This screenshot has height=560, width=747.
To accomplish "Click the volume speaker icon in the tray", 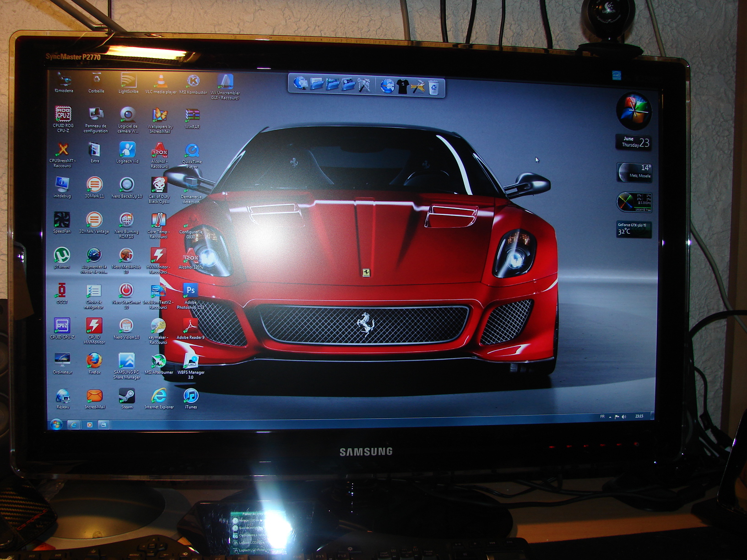I will pyautogui.click(x=624, y=416).
